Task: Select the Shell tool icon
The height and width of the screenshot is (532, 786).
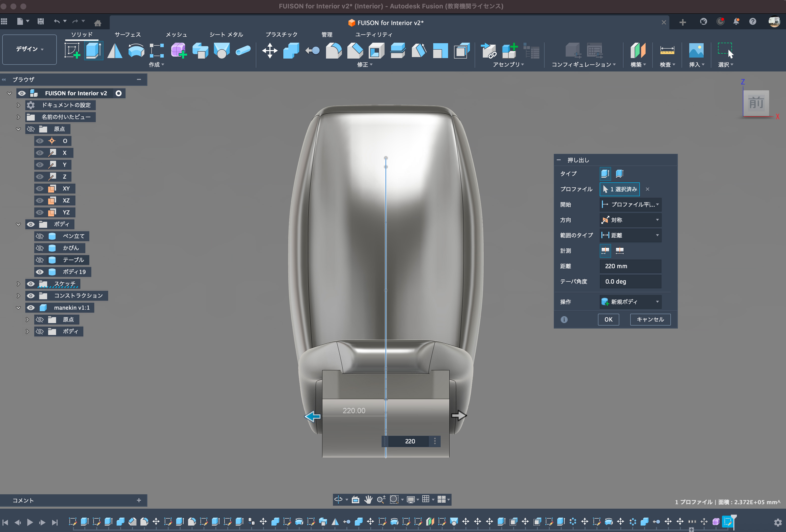Action: (x=376, y=51)
